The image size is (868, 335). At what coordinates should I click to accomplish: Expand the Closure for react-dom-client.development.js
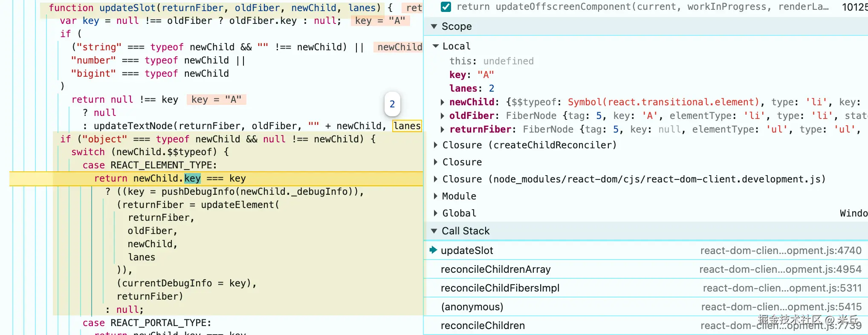pyautogui.click(x=435, y=179)
